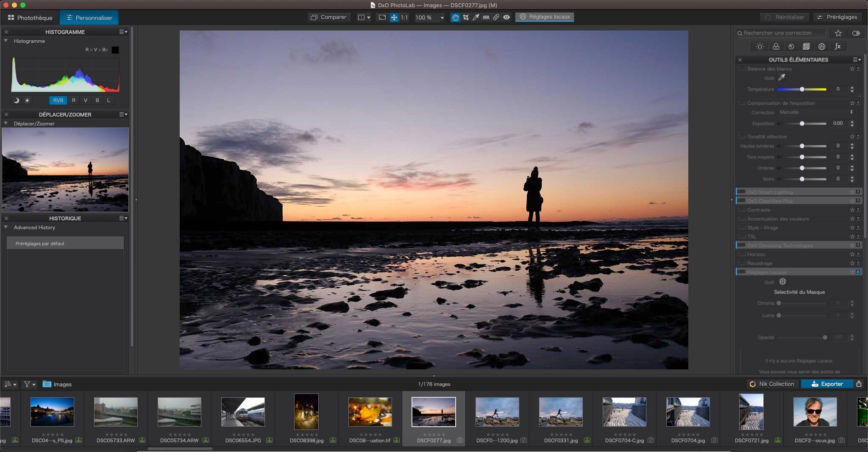The height and width of the screenshot is (452, 868).
Task: Enable Compensation de l'exposition correction
Action: coord(742,103)
